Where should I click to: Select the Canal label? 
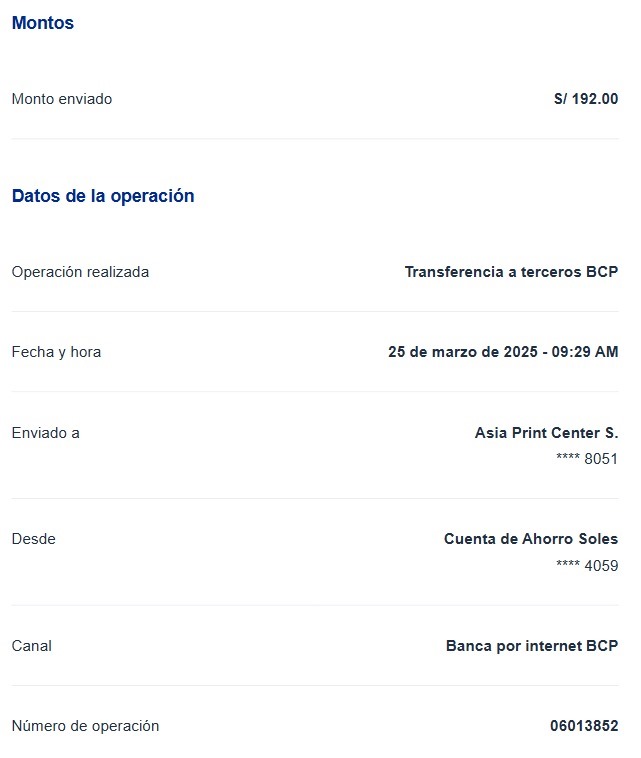point(32,646)
